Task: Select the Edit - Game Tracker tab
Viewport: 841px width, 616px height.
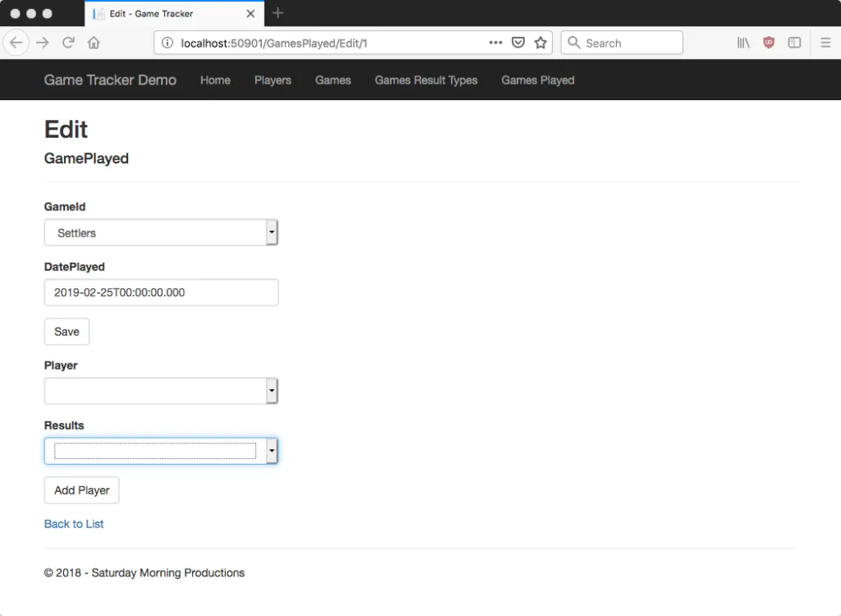Action: coord(174,13)
